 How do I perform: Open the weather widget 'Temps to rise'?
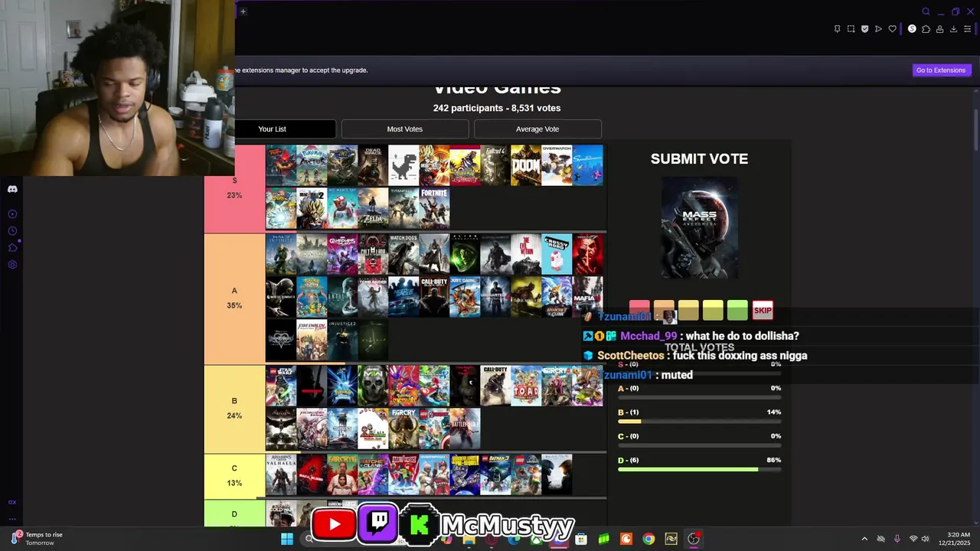(37, 539)
